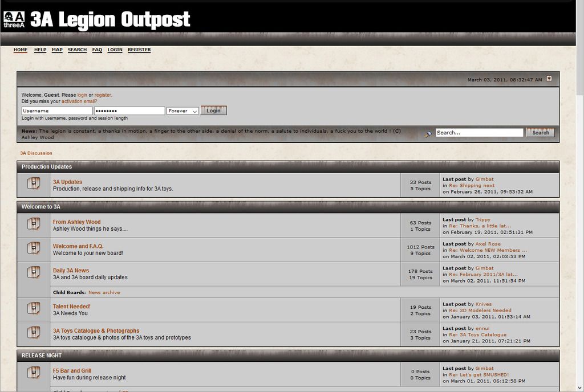
Task: Open the F5 Bar and Grill board
Action: pyautogui.click(x=72, y=371)
